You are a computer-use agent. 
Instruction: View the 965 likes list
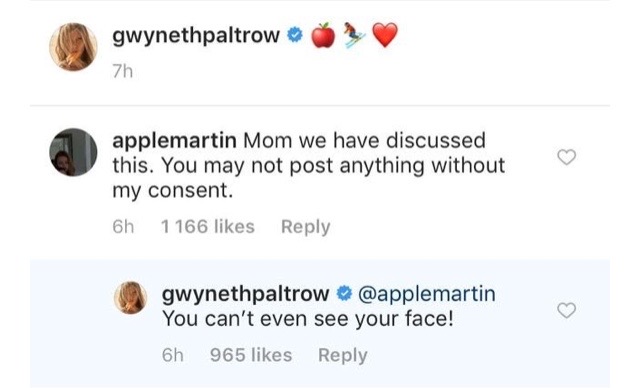(x=251, y=355)
